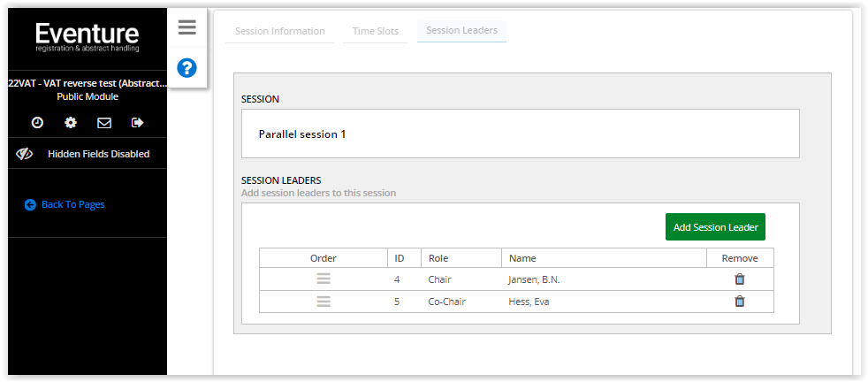Screen dimensions: 868x382
Task: Switch to Session Information tab
Action: [279, 32]
